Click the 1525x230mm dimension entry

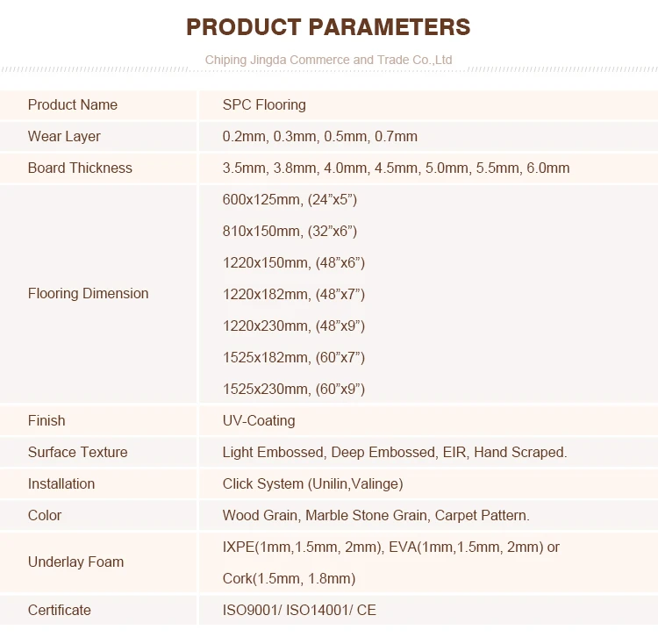(x=293, y=389)
